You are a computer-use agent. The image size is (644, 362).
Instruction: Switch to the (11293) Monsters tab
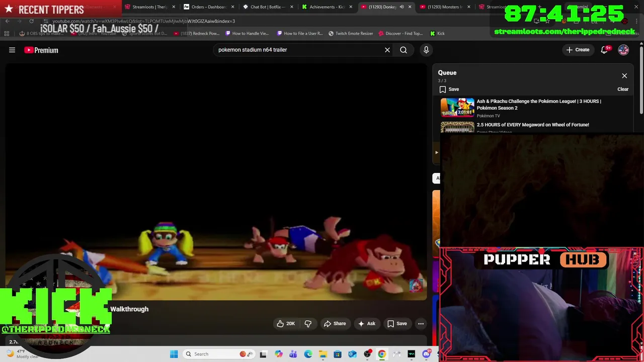(444, 7)
